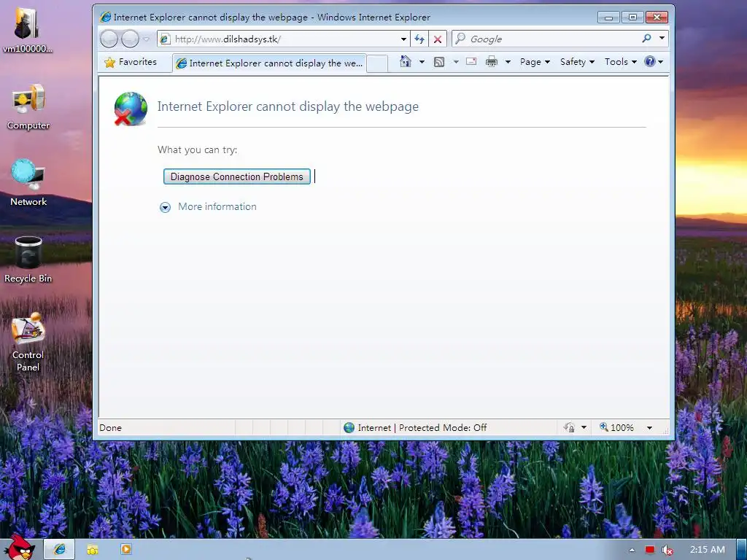Screen dimensions: 747x560
Task: Click the Internet zone globe icon in status bar
Action: click(349, 427)
